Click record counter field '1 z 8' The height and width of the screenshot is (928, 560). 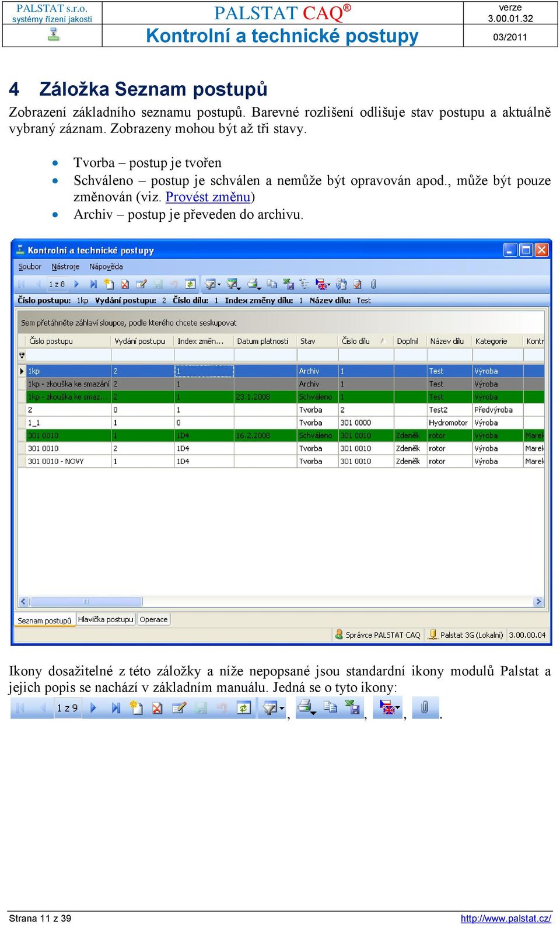(57, 284)
